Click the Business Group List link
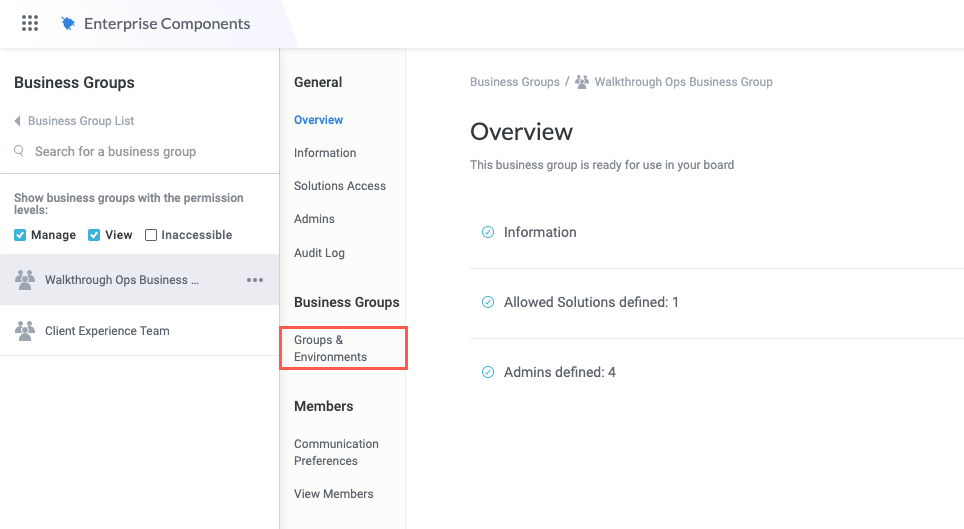The image size is (964, 529). 81,121
